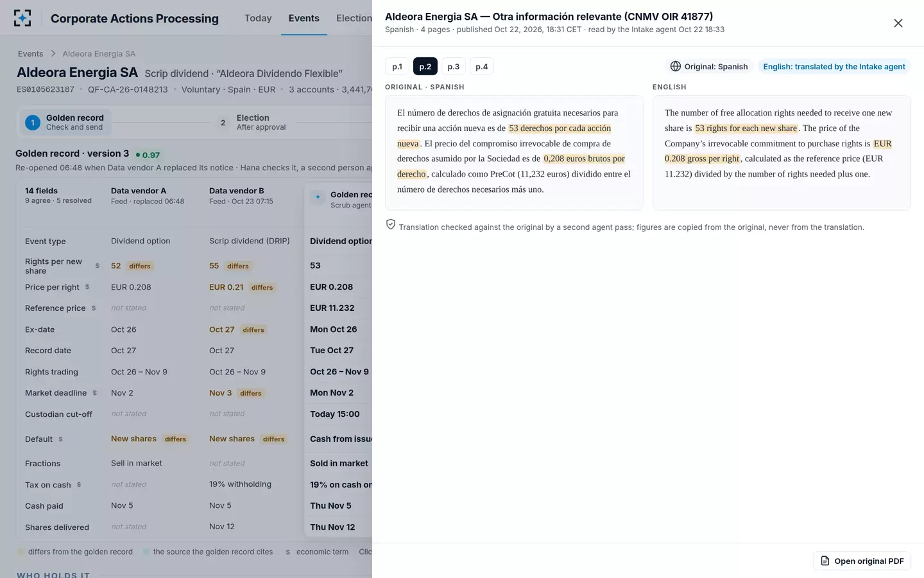Click '19% withholding' in Tax on cash row
The width and height of the screenshot is (924, 578).
point(240,484)
